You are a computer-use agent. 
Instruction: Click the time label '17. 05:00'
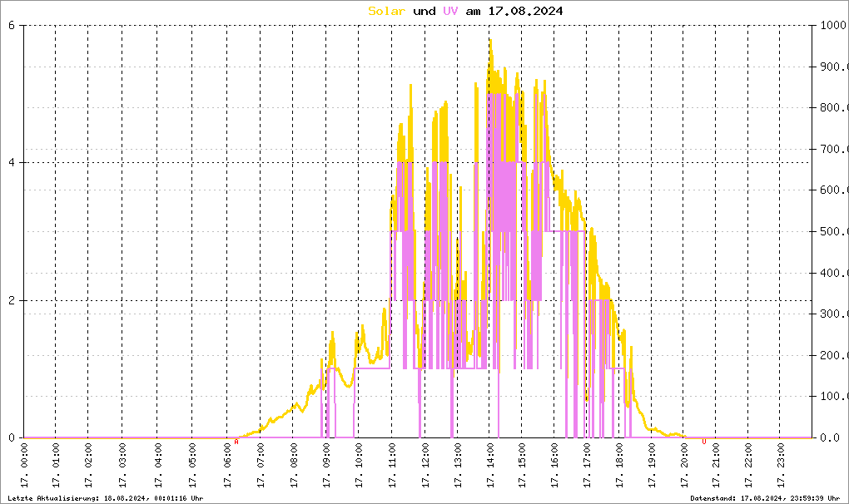pyautogui.click(x=192, y=465)
